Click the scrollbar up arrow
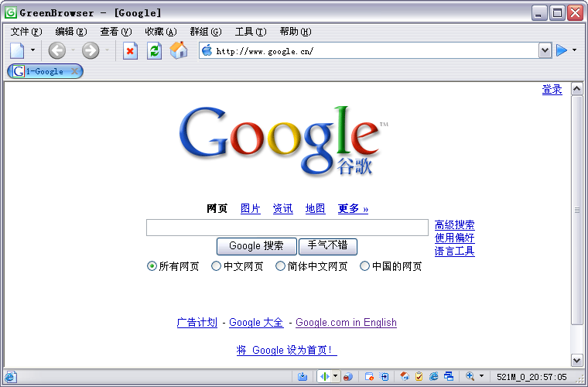The image size is (588, 387). [576, 89]
